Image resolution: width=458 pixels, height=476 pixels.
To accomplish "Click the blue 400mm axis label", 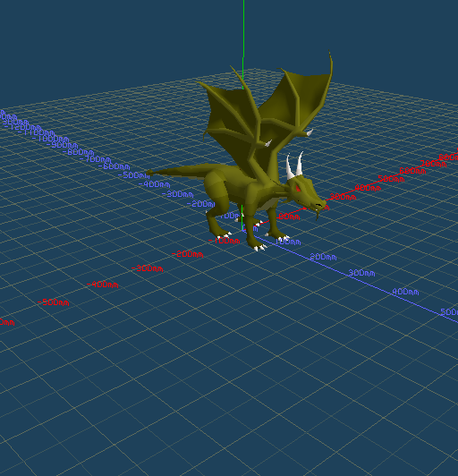I will coord(405,292).
